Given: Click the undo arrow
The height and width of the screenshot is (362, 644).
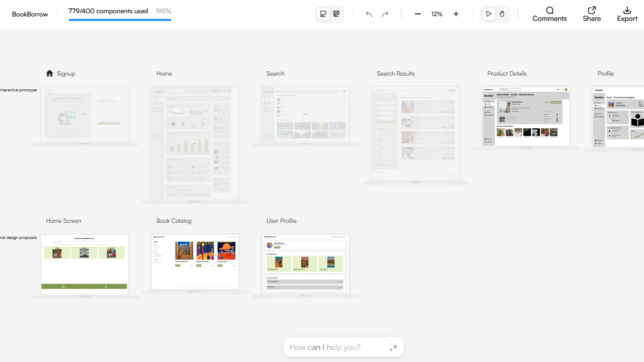Looking at the screenshot, I should coord(369,14).
